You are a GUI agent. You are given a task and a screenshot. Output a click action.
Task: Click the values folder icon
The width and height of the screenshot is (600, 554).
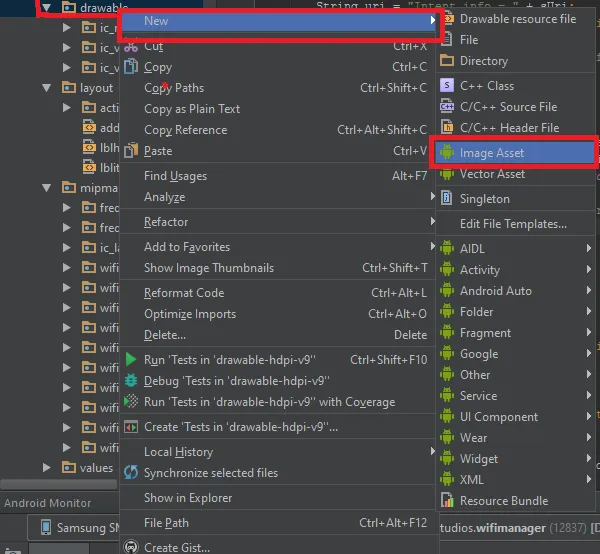(x=69, y=468)
